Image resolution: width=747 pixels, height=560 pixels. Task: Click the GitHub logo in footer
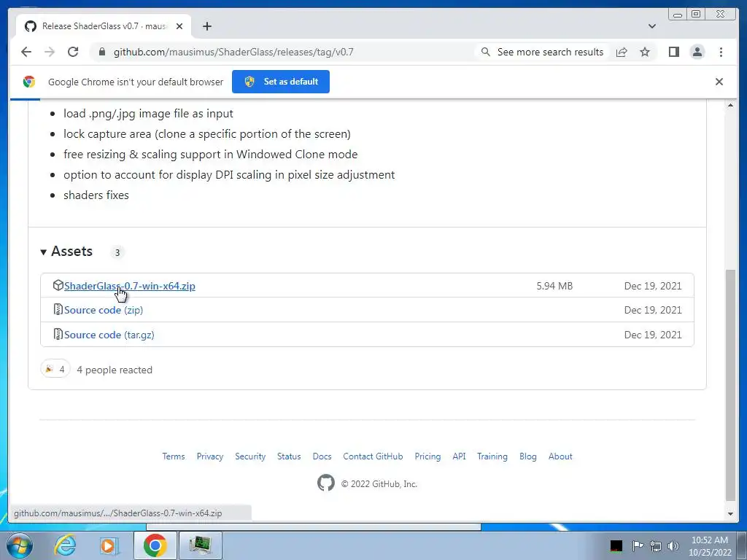(326, 483)
